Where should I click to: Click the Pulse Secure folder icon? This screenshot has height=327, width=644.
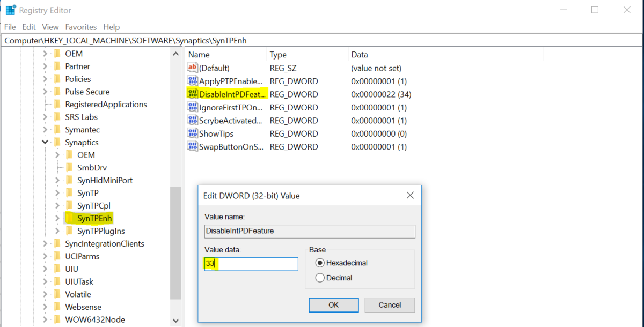point(57,92)
